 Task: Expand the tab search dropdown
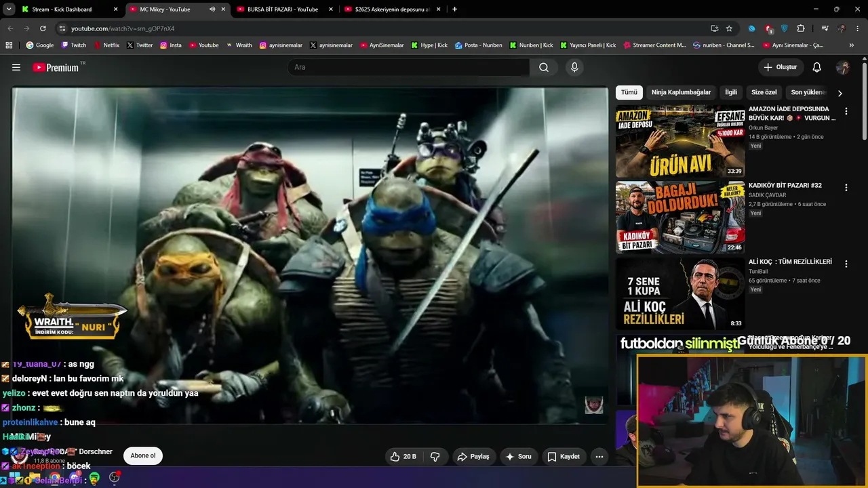click(x=10, y=9)
